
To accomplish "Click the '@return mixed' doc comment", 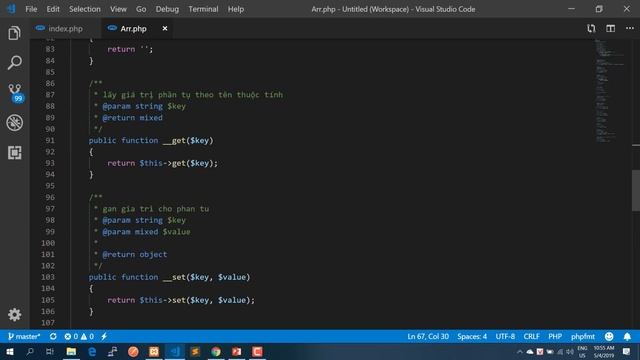I will pyautogui.click(x=132, y=118).
